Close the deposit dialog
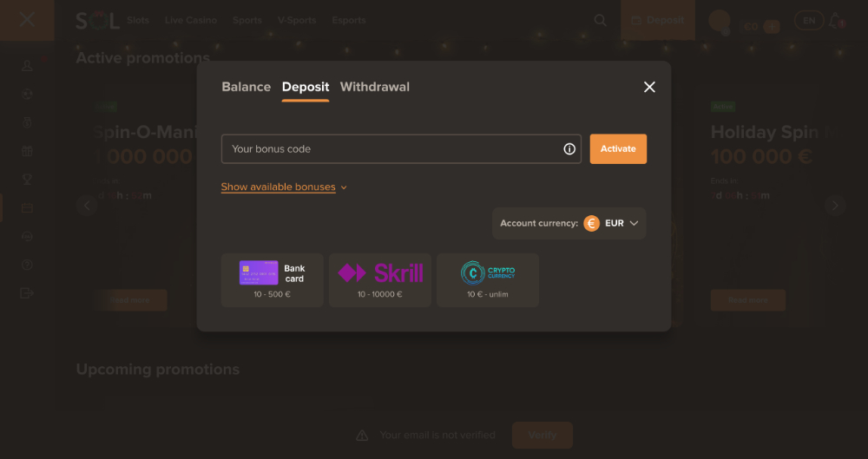This screenshot has width=868, height=459. (649, 87)
